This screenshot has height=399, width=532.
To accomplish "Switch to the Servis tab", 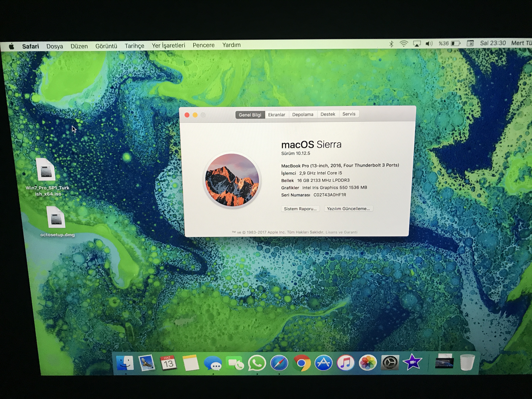I will (349, 114).
